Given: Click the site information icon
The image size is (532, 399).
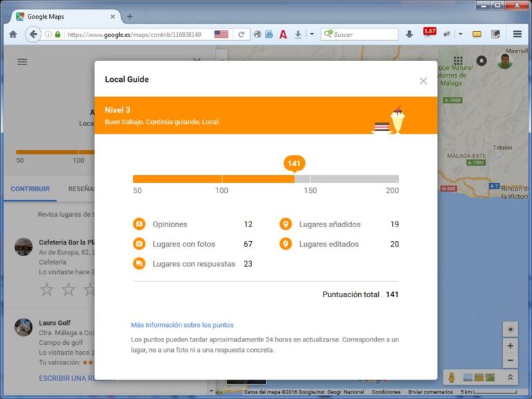Looking at the screenshot, I should click(x=48, y=34).
